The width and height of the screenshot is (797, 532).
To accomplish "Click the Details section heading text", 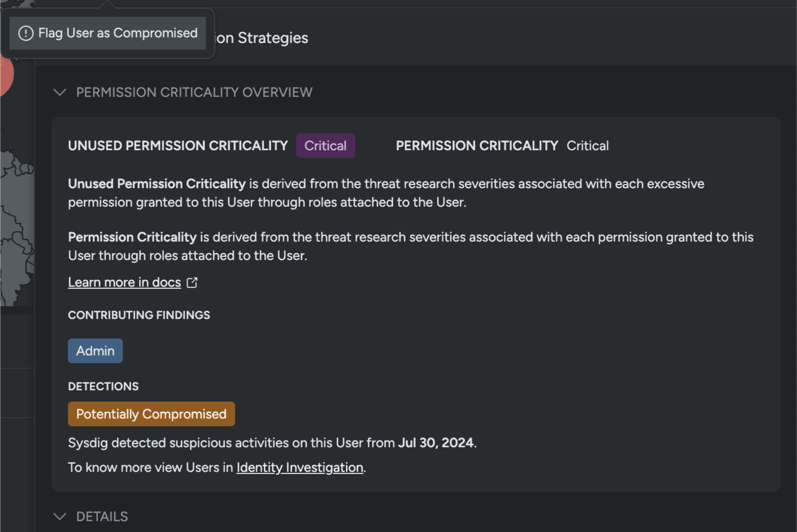I will (102, 517).
